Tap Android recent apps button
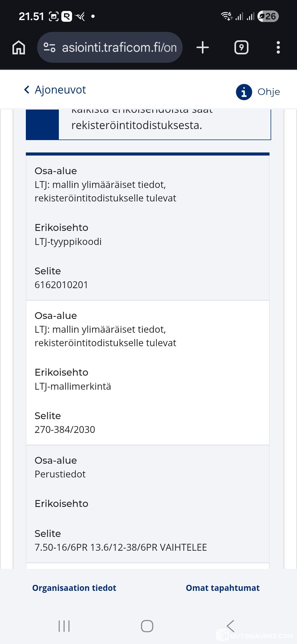Viewport: 297px width, 644px height. pyautogui.click(x=64, y=626)
